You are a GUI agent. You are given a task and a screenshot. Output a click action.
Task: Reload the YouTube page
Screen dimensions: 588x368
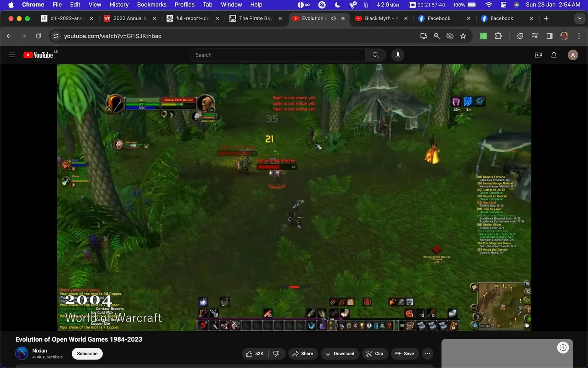tap(38, 36)
